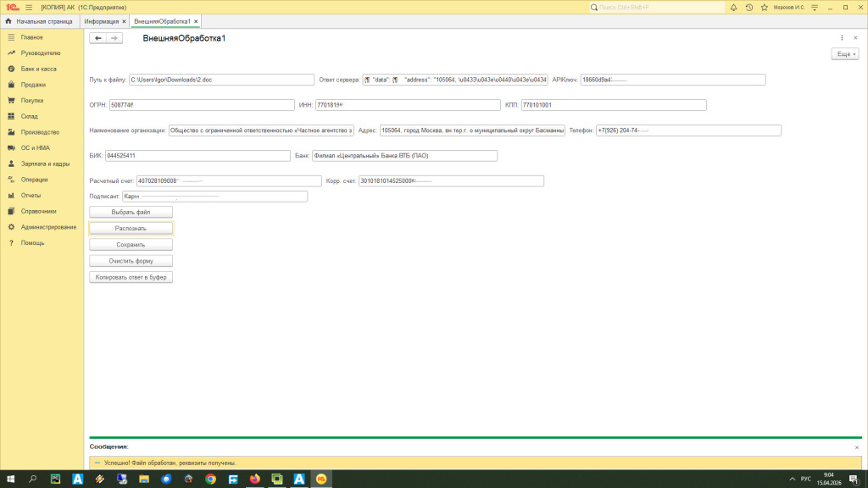Click the Наименование организации field
Image resolution: width=868 pixels, height=488 pixels.
pos(261,130)
